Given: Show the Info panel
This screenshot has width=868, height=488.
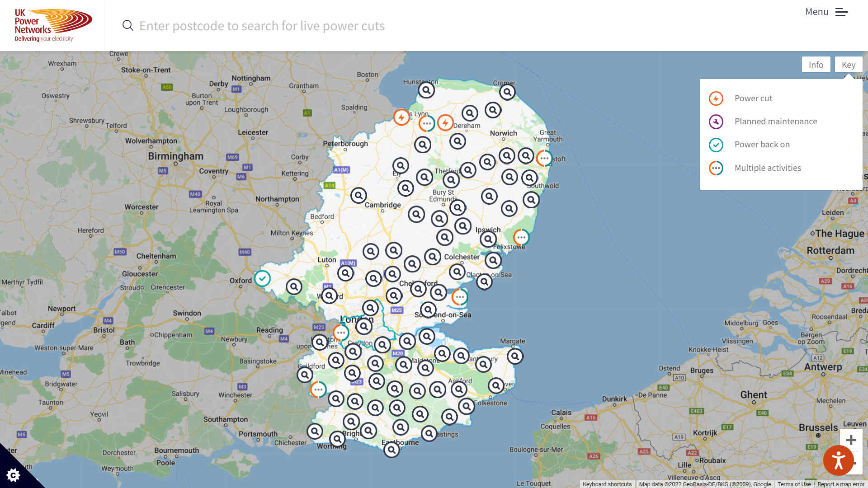Looking at the screenshot, I should pyautogui.click(x=816, y=65).
